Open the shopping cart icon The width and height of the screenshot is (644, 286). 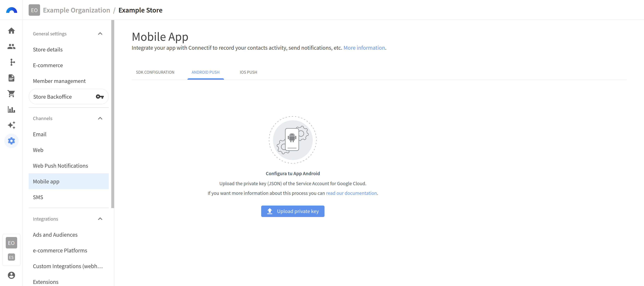coord(11,94)
